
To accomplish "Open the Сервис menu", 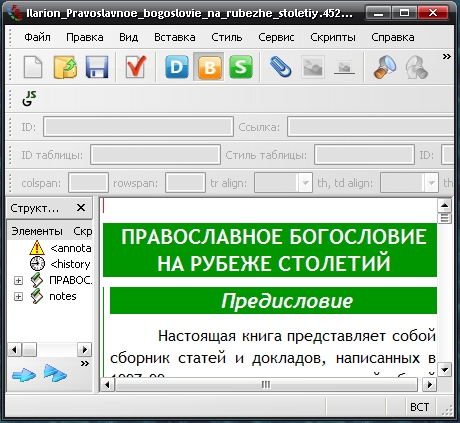I will pyautogui.click(x=276, y=37).
